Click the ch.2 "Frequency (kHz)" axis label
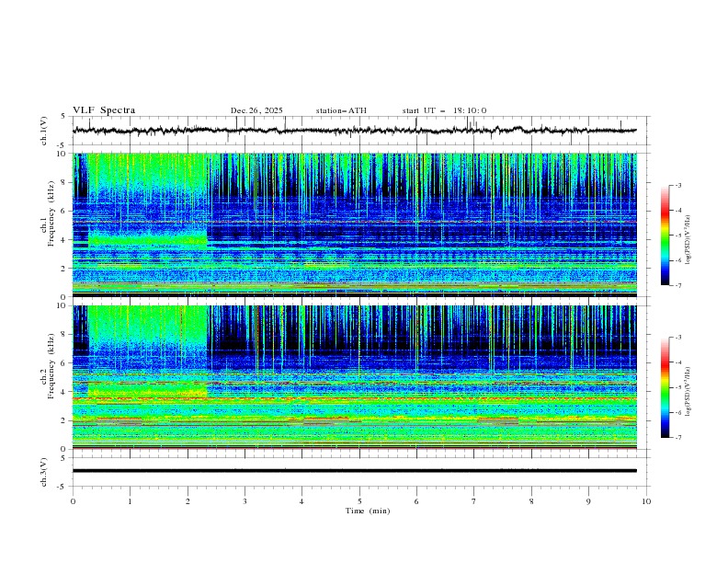 click(x=51, y=366)
